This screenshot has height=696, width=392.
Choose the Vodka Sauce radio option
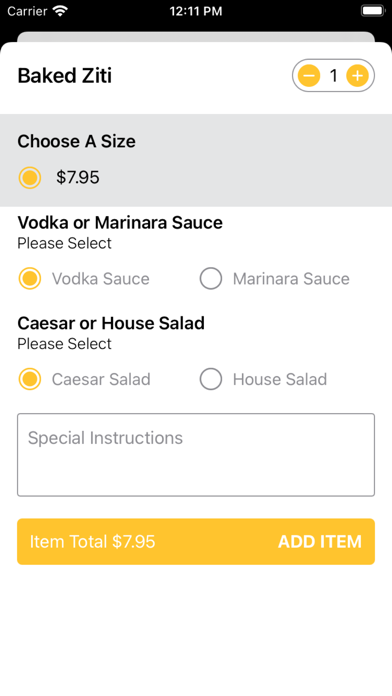(30, 278)
